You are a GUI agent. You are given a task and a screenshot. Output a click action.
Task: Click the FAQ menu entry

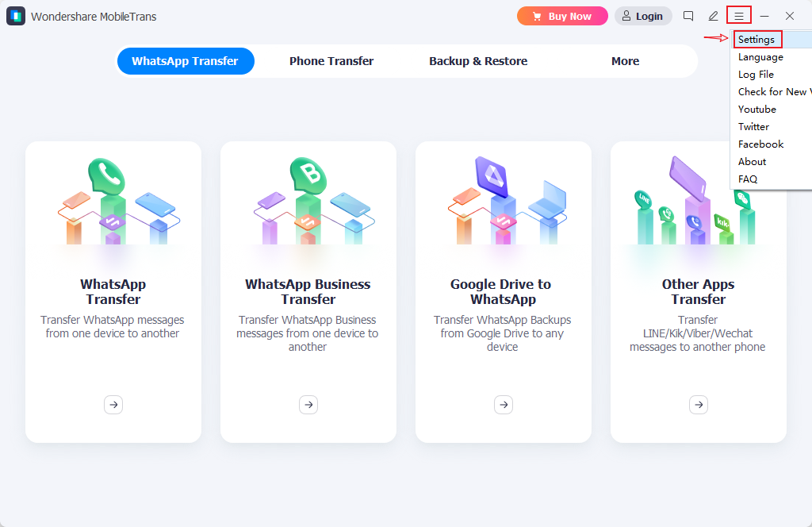click(x=748, y=179)
